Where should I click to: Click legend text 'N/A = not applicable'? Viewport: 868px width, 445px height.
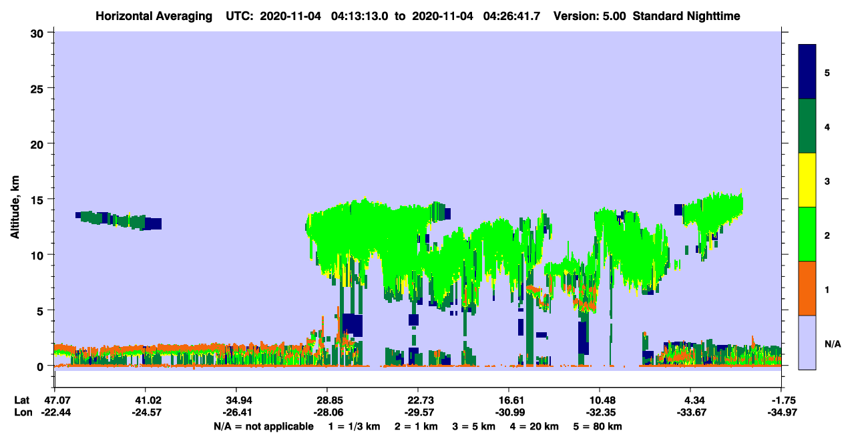(264, 426)
